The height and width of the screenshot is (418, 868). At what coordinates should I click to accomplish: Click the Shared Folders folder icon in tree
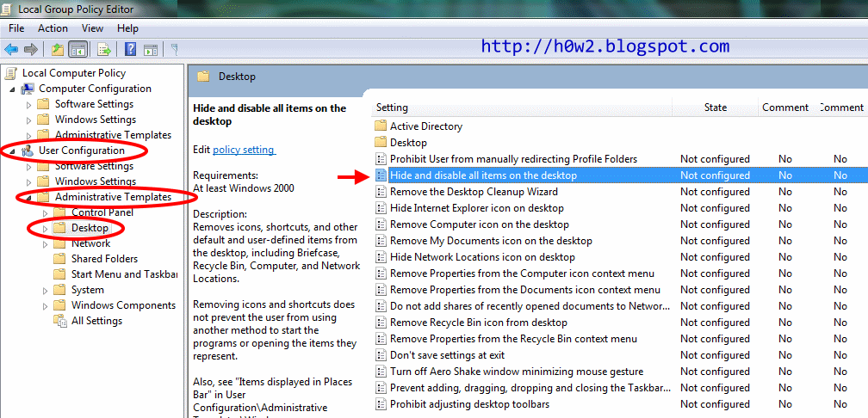click(59, 259)
